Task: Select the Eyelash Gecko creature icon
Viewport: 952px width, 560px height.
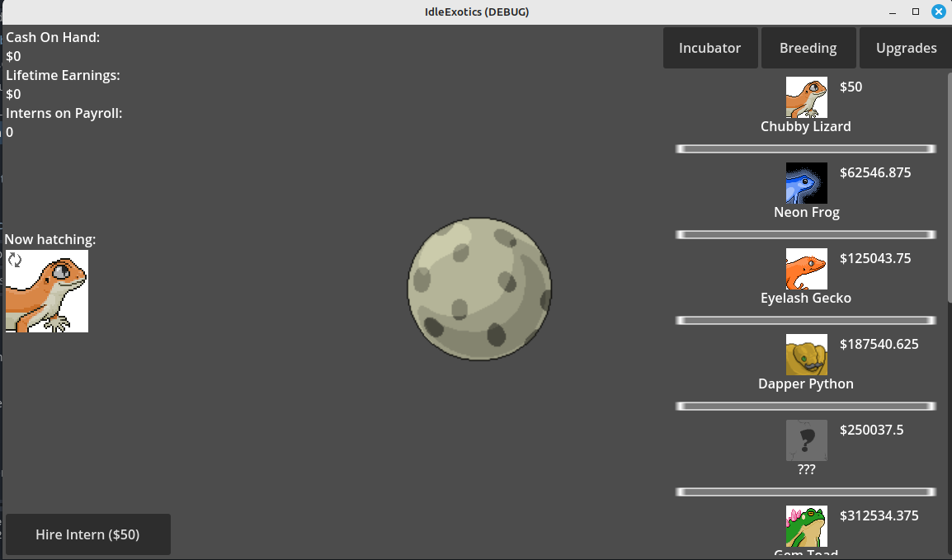Action: tap(806, 269)
